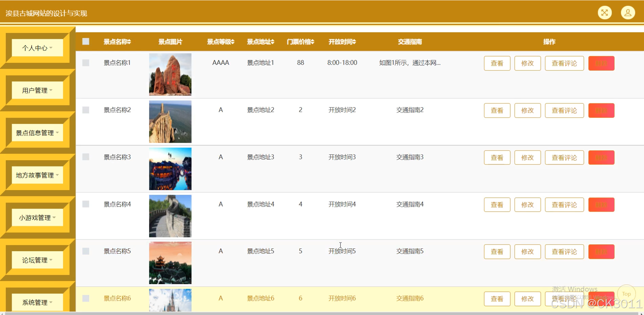Expand the 个人中心 sidebar menu

[37, 48]
